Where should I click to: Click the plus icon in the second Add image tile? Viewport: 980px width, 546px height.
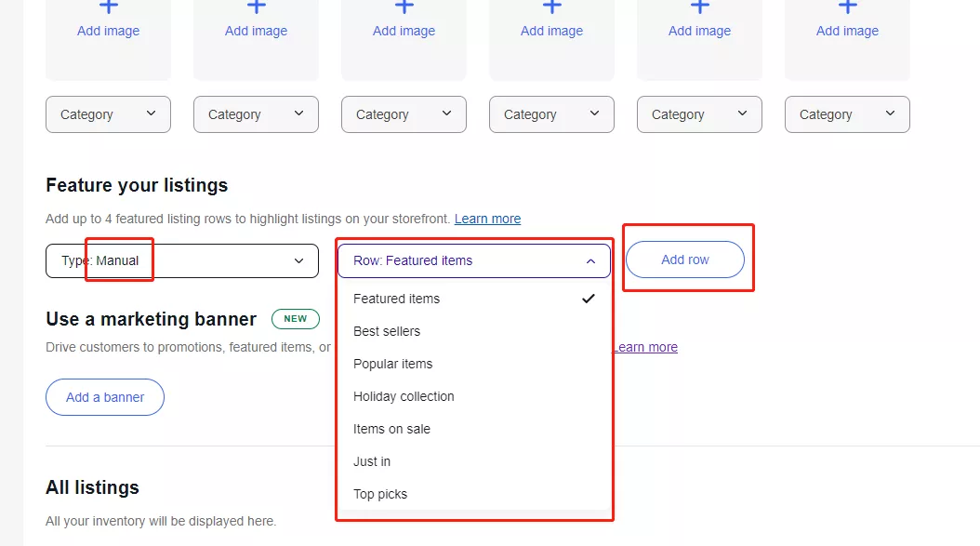point(257,7)
